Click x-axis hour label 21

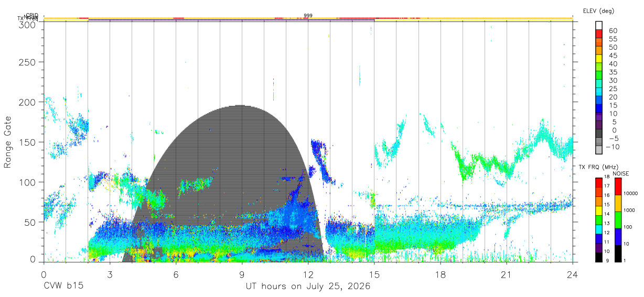coord(506,274)
